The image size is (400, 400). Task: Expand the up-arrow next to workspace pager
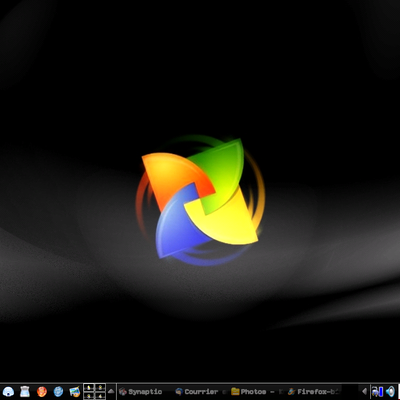click(111, 391)
